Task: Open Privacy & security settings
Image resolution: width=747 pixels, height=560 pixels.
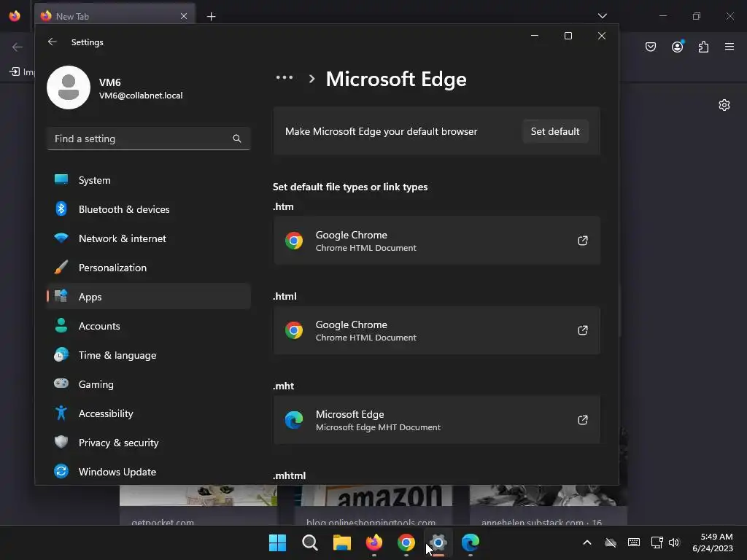Action: click(149, 443)
